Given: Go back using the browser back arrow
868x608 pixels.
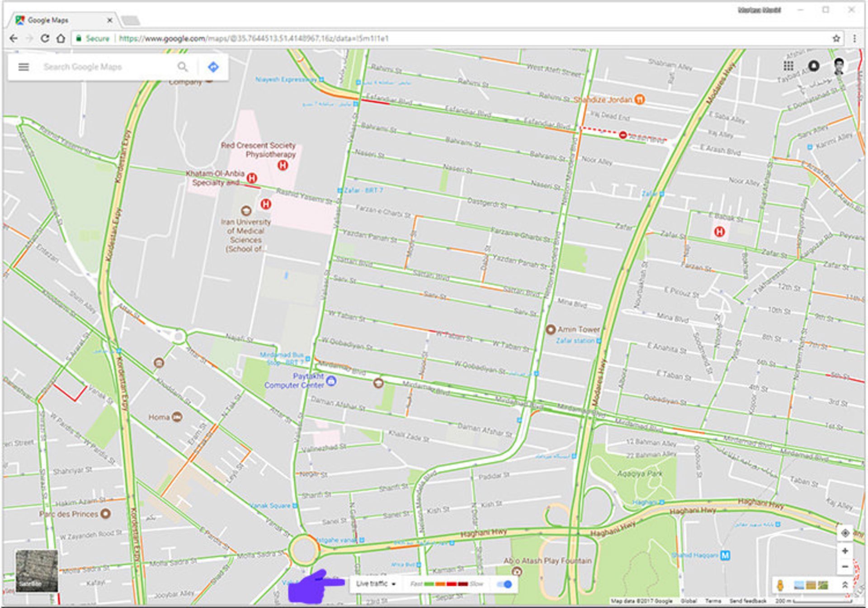Looking at the screenshot, I should pos(14,38).
